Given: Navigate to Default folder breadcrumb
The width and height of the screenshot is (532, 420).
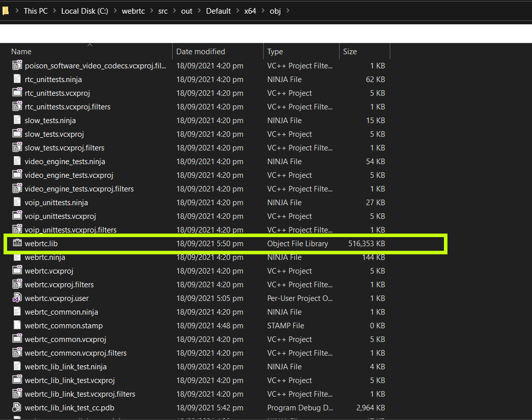Looking at the screenshot, I should pyautogui.click(x=218, y=11).
